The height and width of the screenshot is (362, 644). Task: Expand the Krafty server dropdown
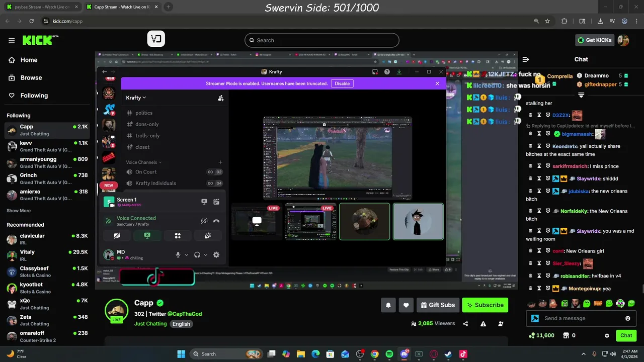point(136,98)
